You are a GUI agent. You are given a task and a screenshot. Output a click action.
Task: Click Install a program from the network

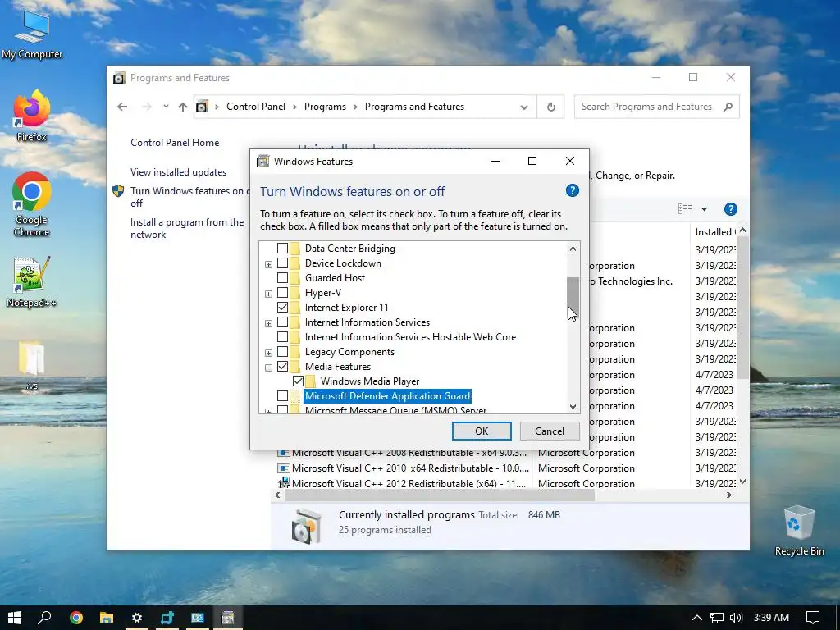[187, 228]
